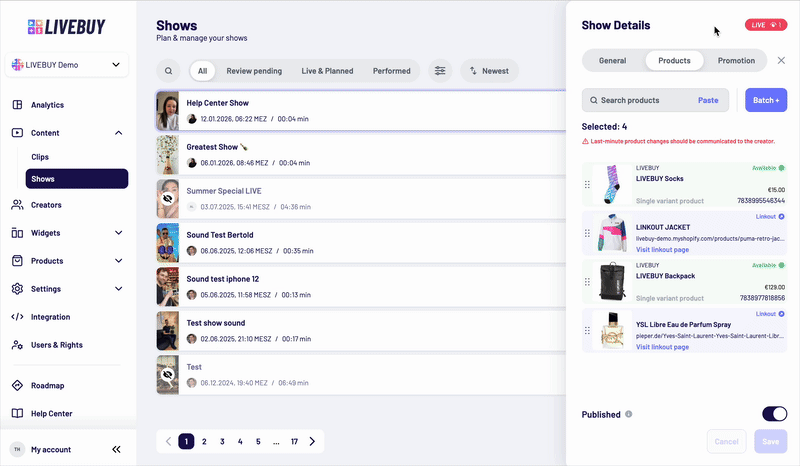Close the Show Details panel
Image resolution: width=800 pixels, height=466 pixels.
(x=781, y=60)
